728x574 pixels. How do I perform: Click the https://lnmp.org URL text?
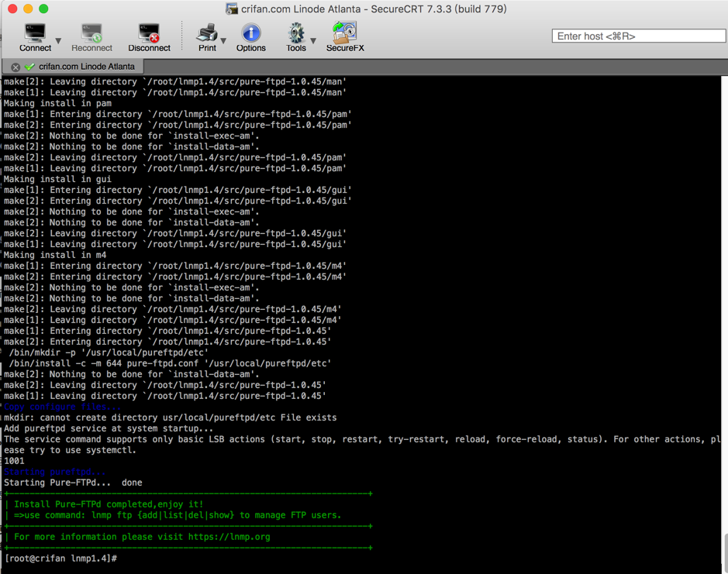pos(229,537)
